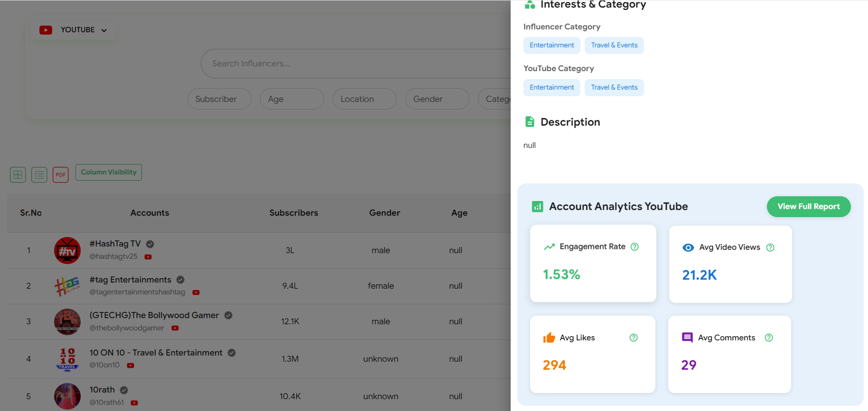Click 9.4L subscribers cell

pos(290,286)
